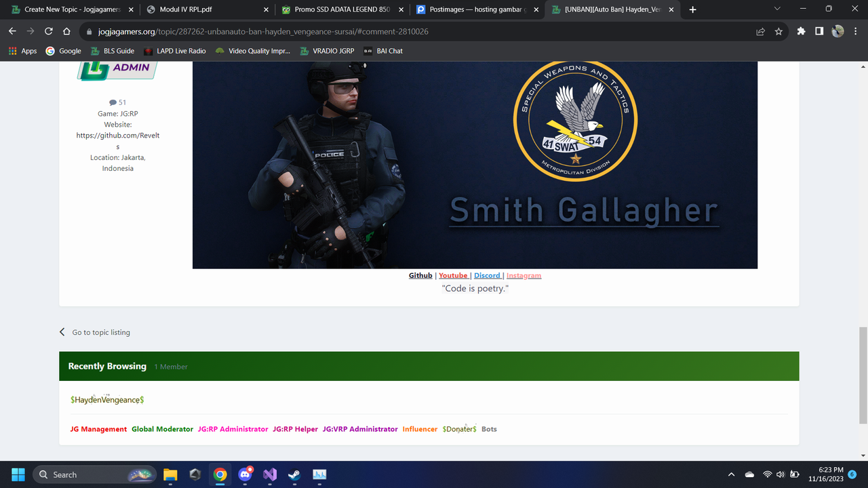Bookmark this page with star icon
The height and width of the screenshot is (488, 868).
[778, 31]
